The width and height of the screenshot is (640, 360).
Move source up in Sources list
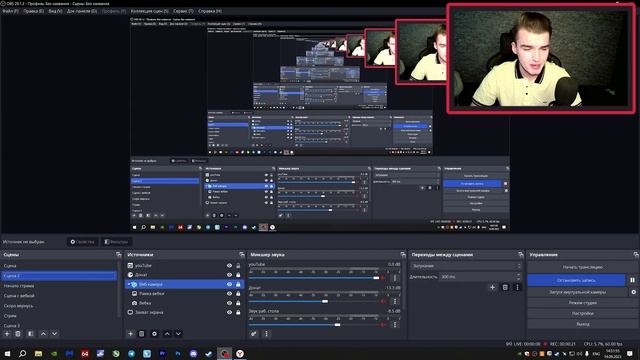[167, 334]
